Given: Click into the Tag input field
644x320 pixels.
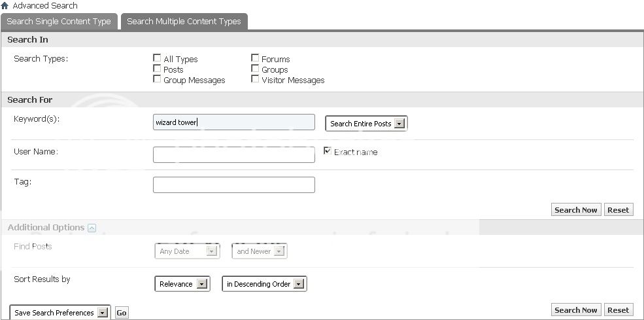Looking at the screenshot, I should click(233, 185).
